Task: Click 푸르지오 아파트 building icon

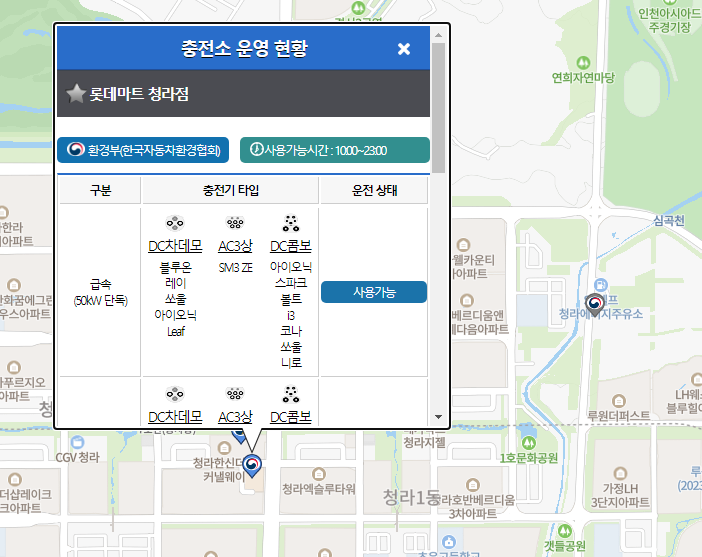Action: [x=14, y=367]
